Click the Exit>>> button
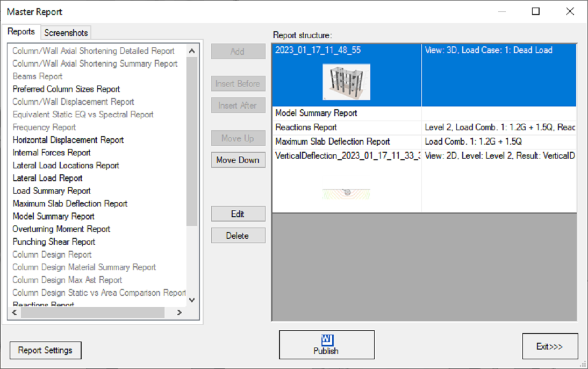The height and width of the screenshot is (369, 588). click(x=550, y=346)
